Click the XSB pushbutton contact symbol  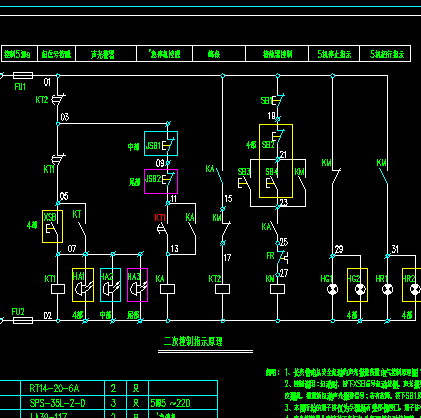click(x=52, y=229)
